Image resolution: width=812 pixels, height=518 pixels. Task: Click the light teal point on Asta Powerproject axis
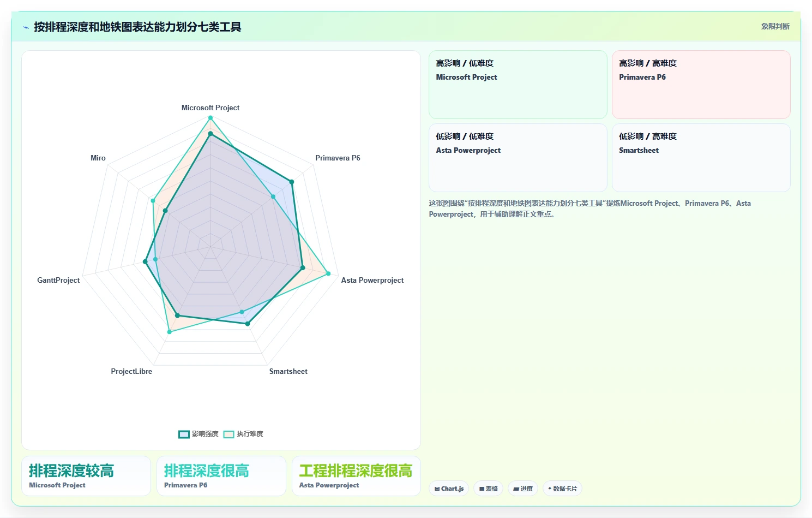(x=328, y=273)
